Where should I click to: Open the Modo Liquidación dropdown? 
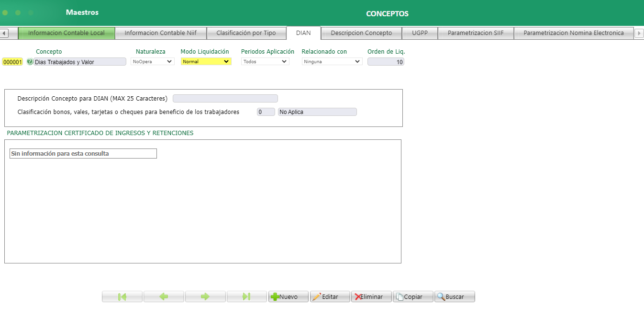pos(206,61)
